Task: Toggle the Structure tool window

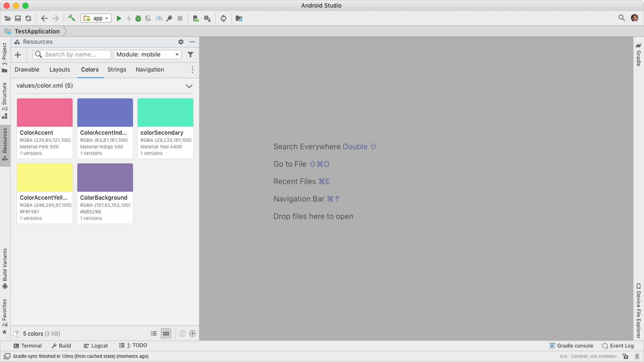Action: (5, 101)
